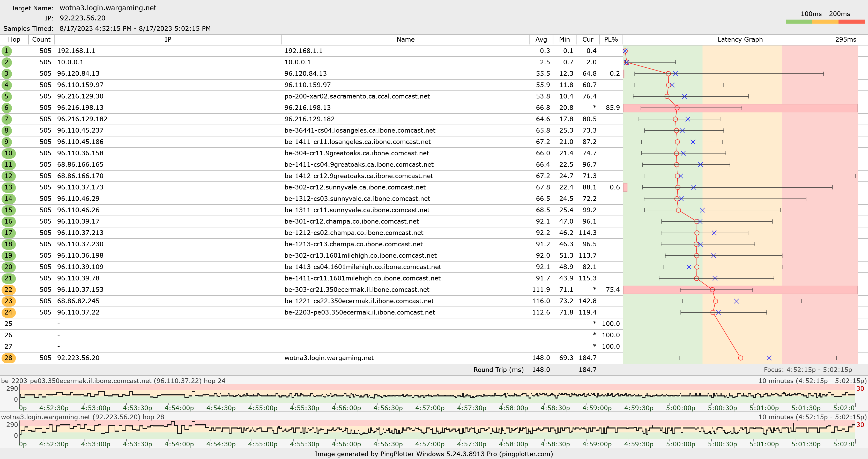Click packet loss value 85.9
The image size is (868, 459).
(613, 108)
